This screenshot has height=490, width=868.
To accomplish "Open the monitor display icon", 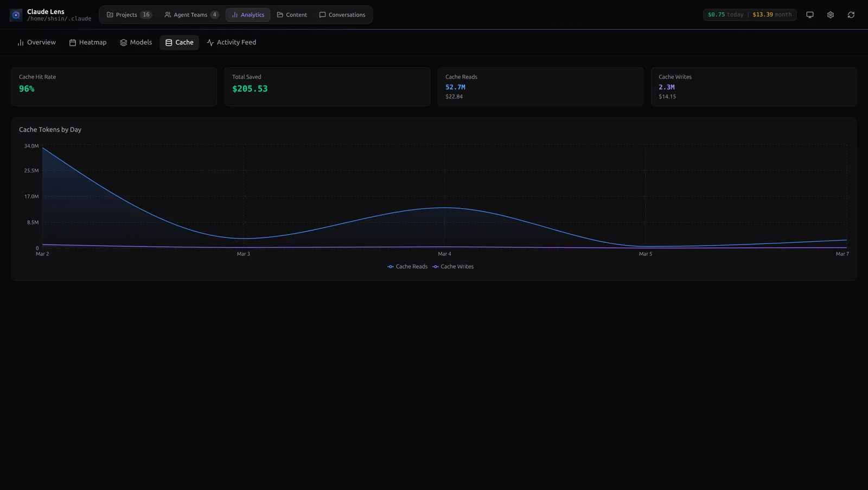I will (809, 15).
